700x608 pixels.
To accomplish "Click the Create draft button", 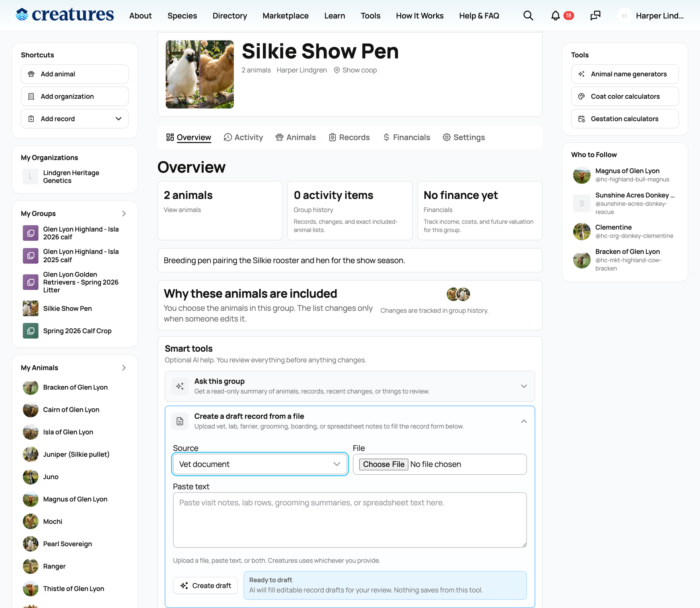I will 205,586.
